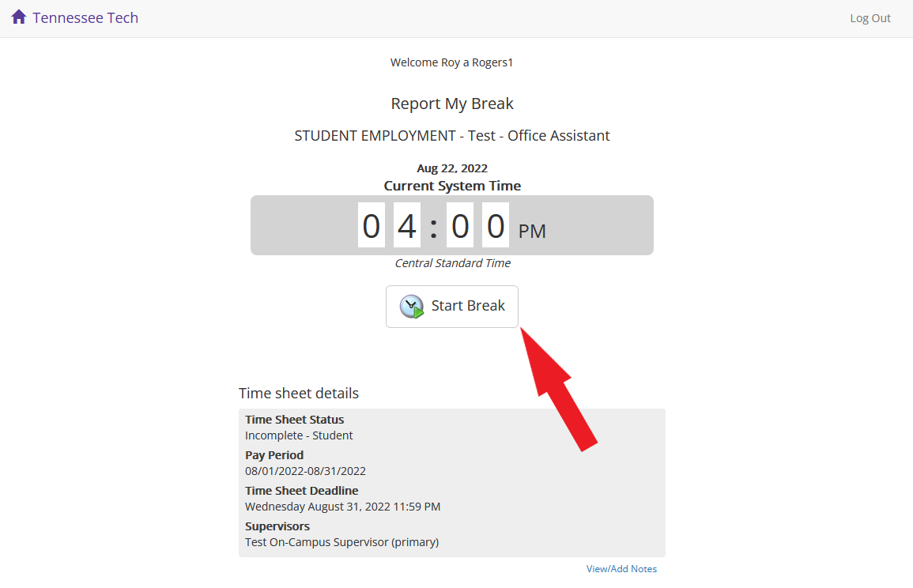Image resolution: width=913 pixels, height=588 pixels.
Task: Log out of the account
Action: tap(870, 18)
